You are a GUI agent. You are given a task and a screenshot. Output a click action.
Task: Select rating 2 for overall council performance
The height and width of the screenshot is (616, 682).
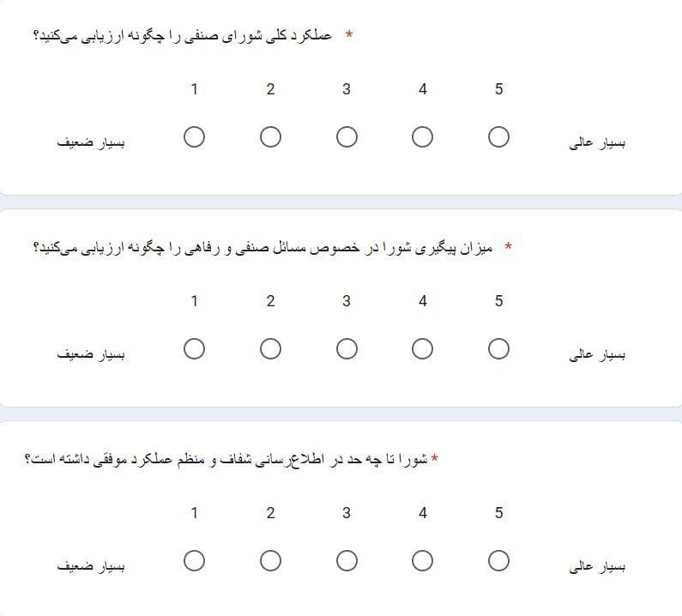click(x=270, y=137)
